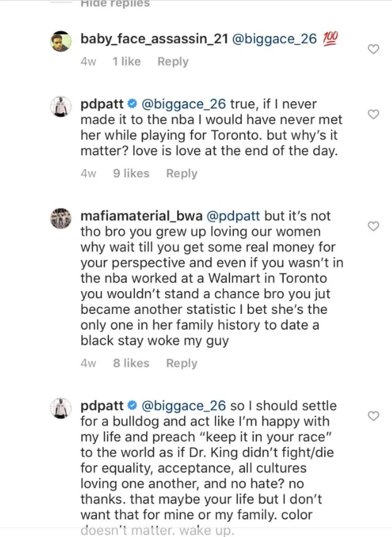This screenshot has height=537, width=392.
Task: Reply to baby_face_assassin_21's comment
Action: [173, 62]
